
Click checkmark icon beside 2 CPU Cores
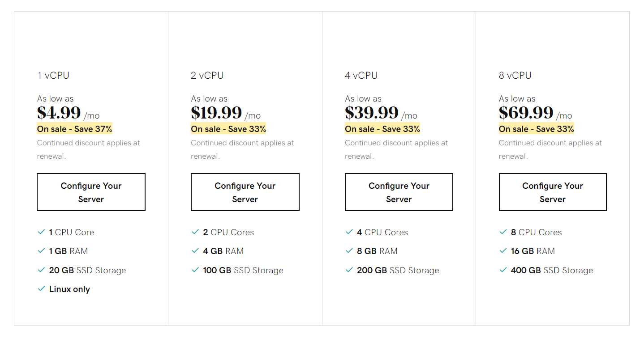(195, 232)
